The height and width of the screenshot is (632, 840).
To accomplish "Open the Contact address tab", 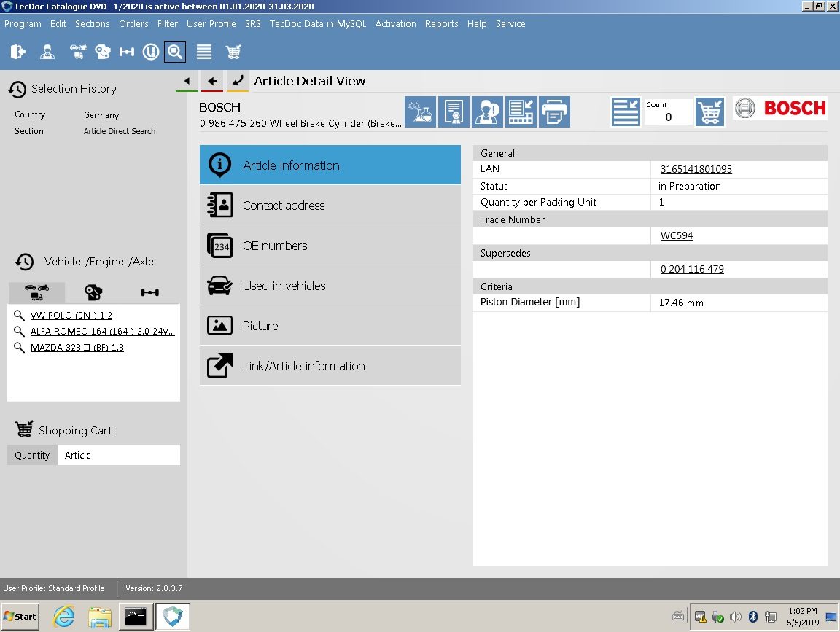I will 330,205.
